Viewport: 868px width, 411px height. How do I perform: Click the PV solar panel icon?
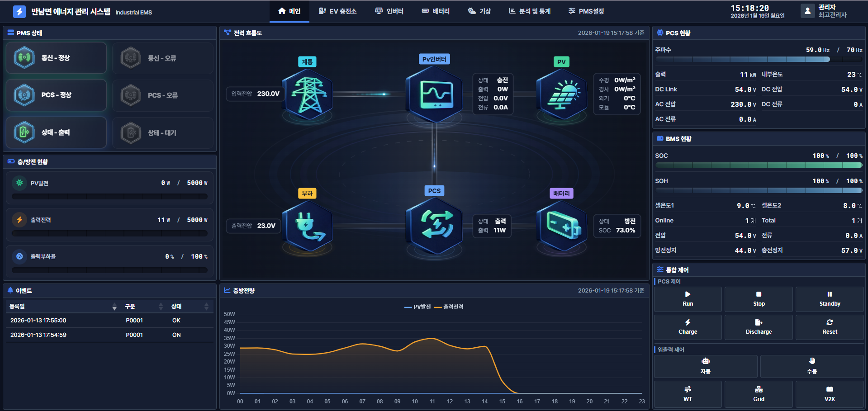click(561, 94)
